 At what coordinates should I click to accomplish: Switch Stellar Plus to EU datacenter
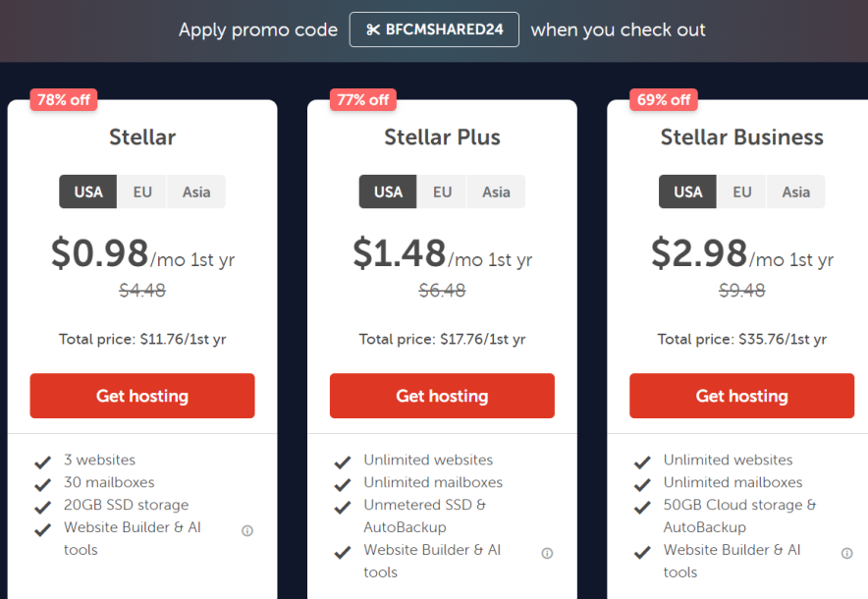(x=443, y=191)
